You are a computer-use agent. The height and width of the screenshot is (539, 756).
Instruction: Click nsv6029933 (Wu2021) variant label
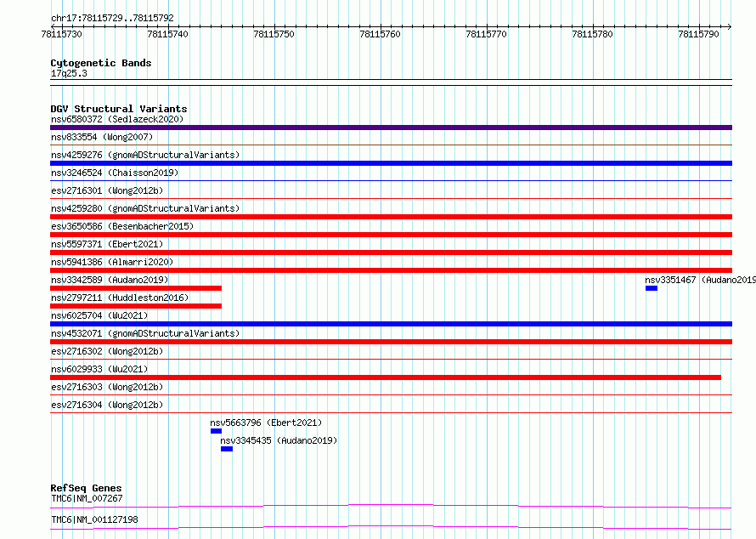click(x=99, y=369)
